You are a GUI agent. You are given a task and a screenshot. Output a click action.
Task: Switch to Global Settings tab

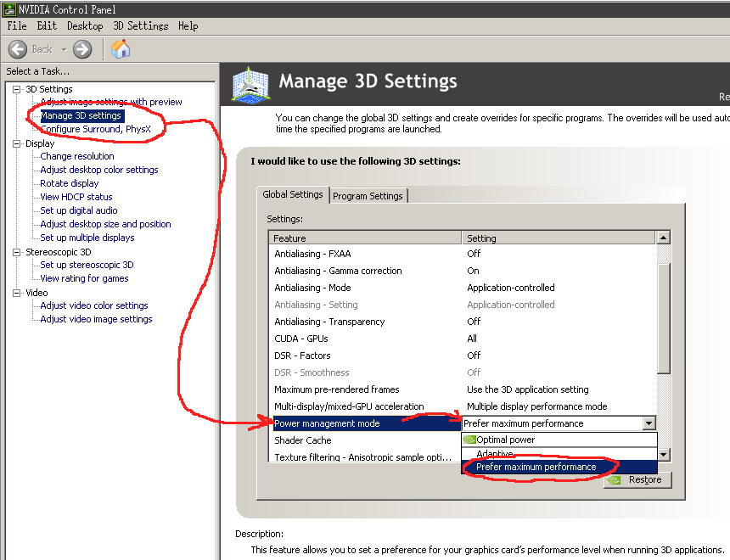[x=292, y=194]
